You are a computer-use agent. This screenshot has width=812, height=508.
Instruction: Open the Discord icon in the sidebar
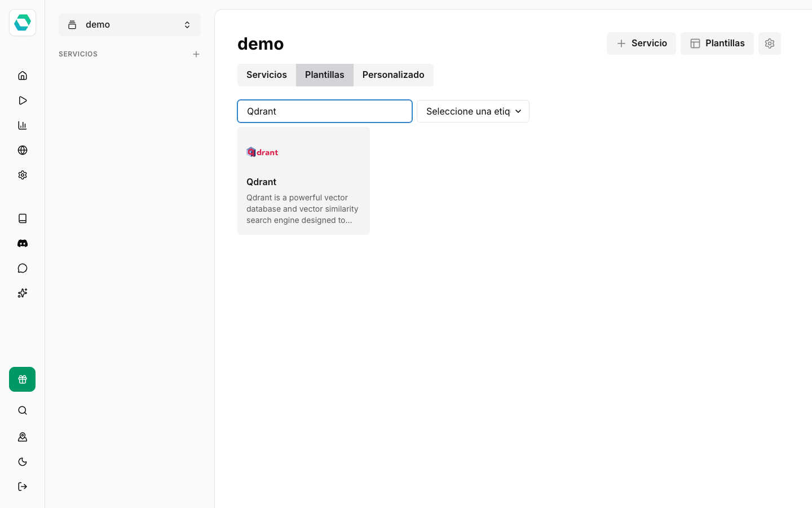pyautogui.click(x=23, y=243)
